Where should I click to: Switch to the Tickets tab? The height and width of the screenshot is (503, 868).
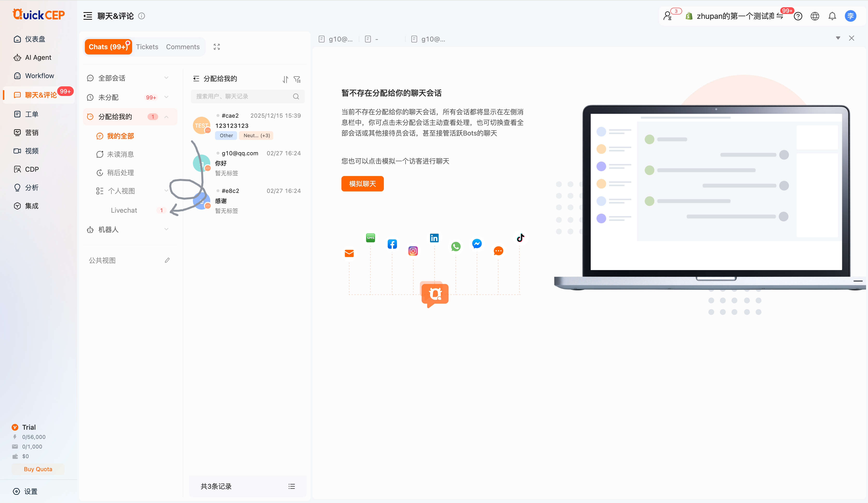[147, 47]
